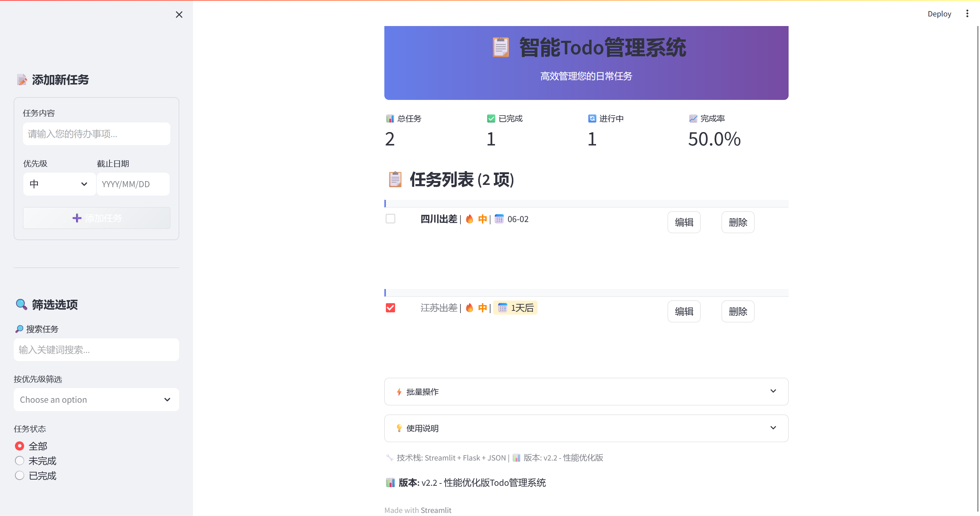The image size is (980, 516).
Task: Click the lightning icon in 批量操作
Action: tap(399, 392)
